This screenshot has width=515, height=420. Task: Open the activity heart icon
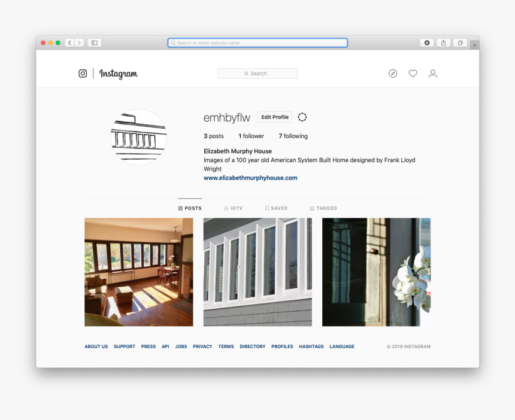(x=413, y=74)
